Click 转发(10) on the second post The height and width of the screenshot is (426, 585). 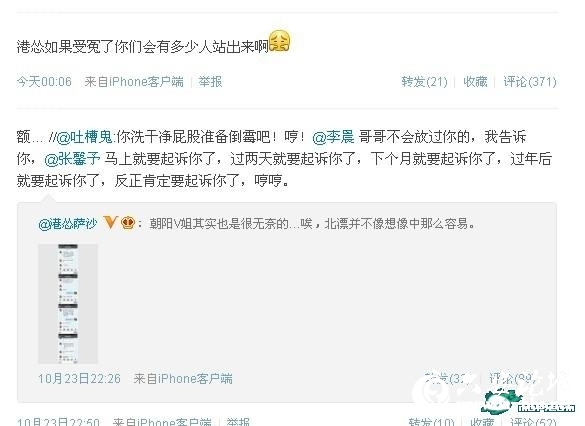(x=432, y=422)
